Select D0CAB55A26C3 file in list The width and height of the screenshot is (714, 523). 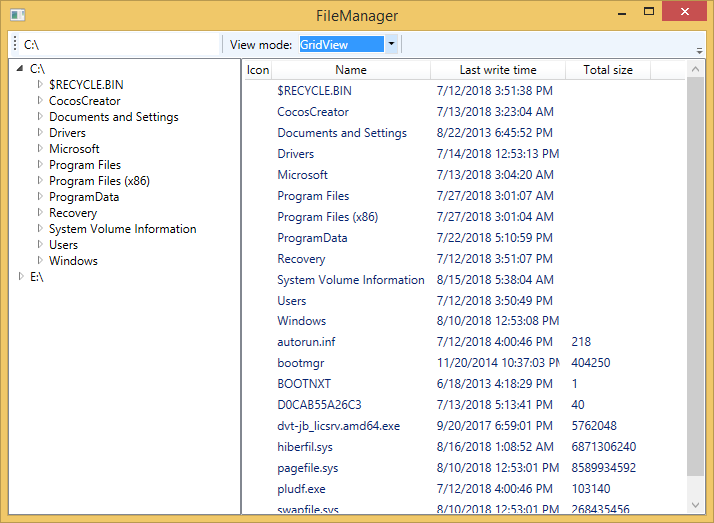[464, 405]
